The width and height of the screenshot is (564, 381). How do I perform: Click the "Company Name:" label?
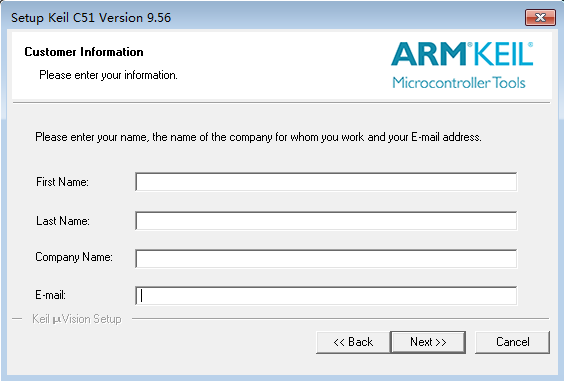point(74,257)
